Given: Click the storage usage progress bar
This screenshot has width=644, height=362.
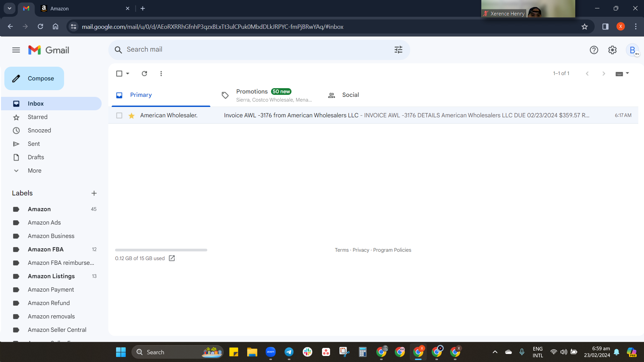Looking at the screenshot, I should [161, 250].
